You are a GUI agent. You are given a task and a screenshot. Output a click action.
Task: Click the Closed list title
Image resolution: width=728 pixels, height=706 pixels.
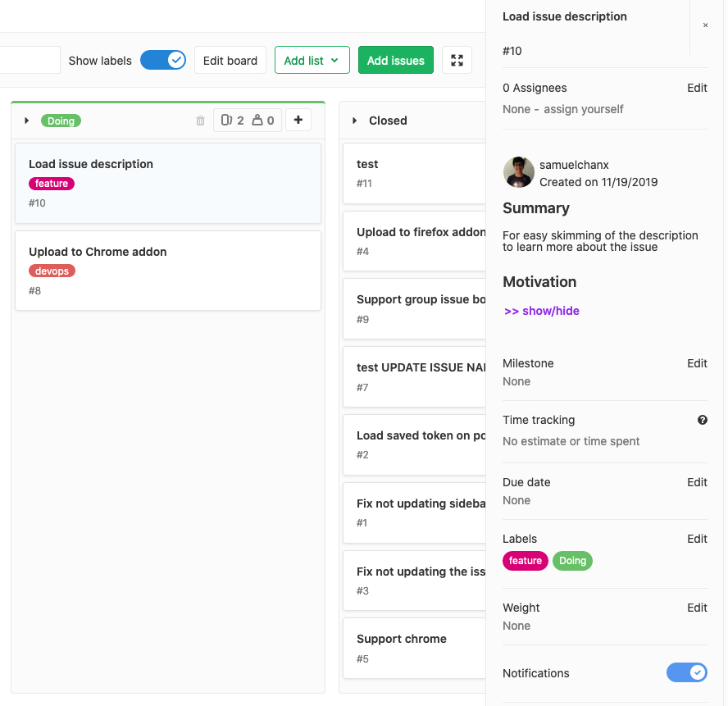[x=388, y=121]
